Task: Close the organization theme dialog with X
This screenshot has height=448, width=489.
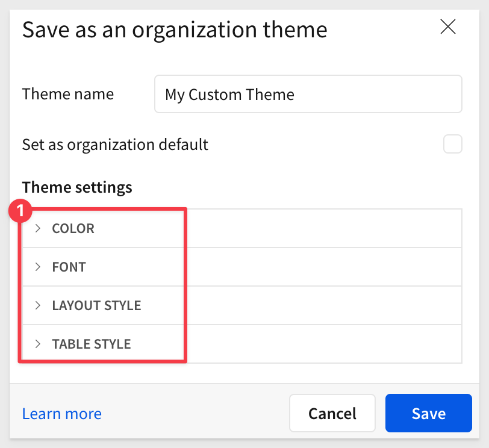Action: tap(448, 27)
